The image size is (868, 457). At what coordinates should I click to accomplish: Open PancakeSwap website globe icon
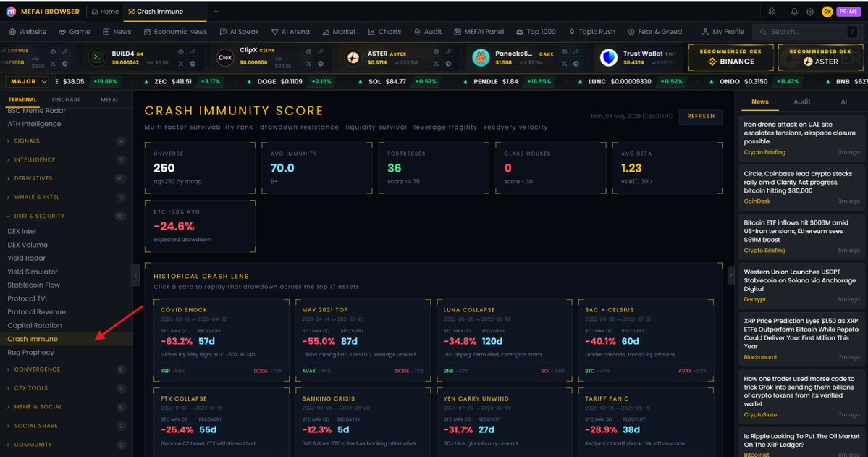564,52
